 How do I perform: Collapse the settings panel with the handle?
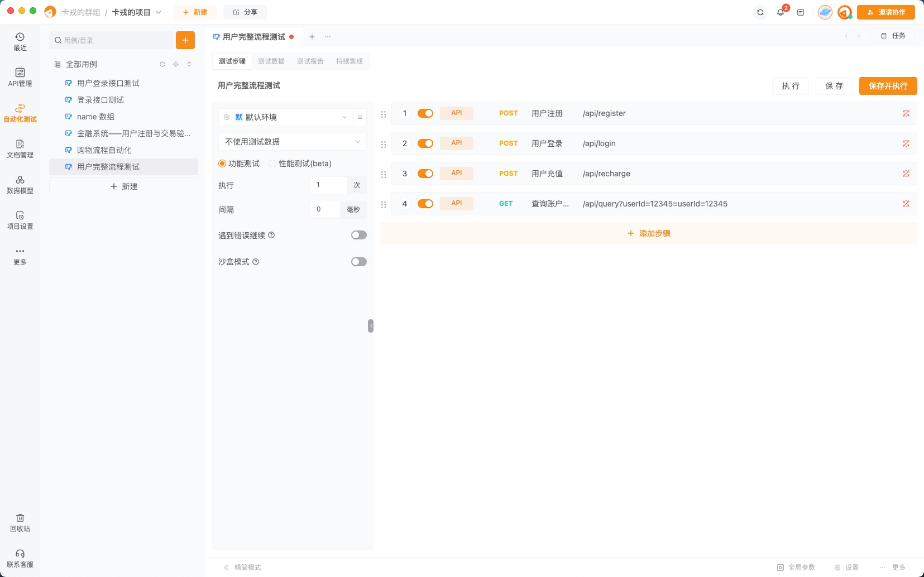pyautogui.click(x=371, y=326)
